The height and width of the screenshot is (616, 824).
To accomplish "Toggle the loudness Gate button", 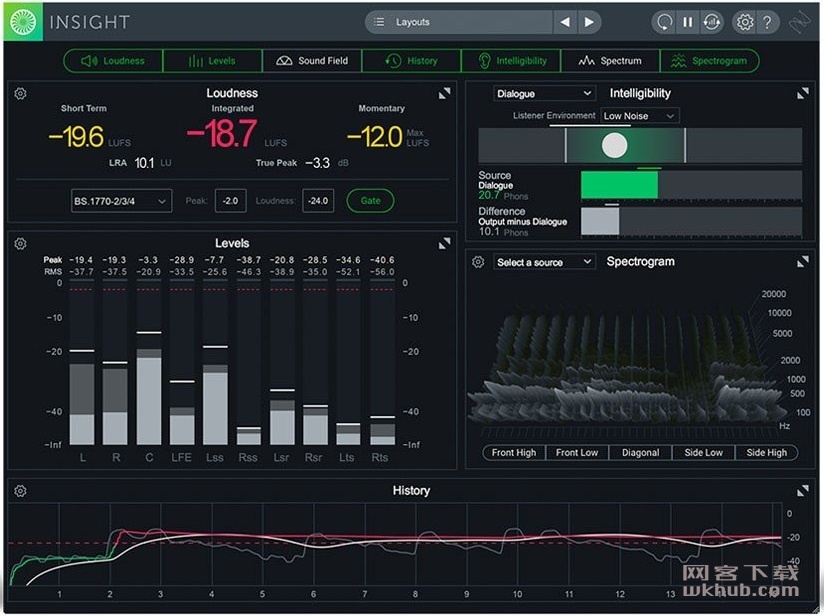I will click(x=370, y=201).
